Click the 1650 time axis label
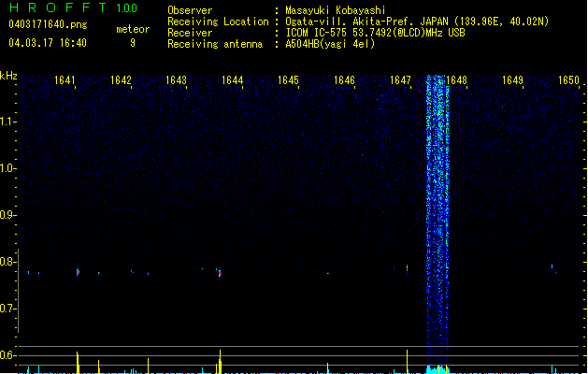This screenshot has height=374, width=588. click(569, 80)
